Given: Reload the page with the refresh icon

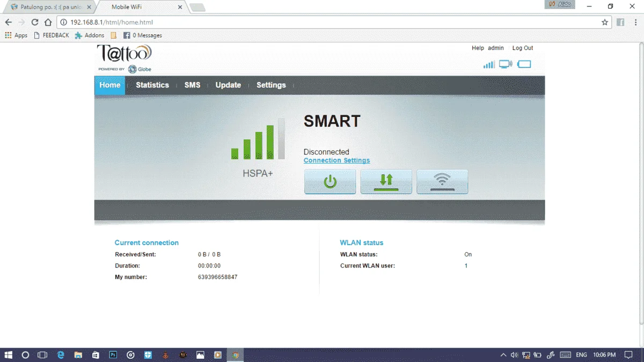Looking at the screenshot, I should tap(35, 23).
